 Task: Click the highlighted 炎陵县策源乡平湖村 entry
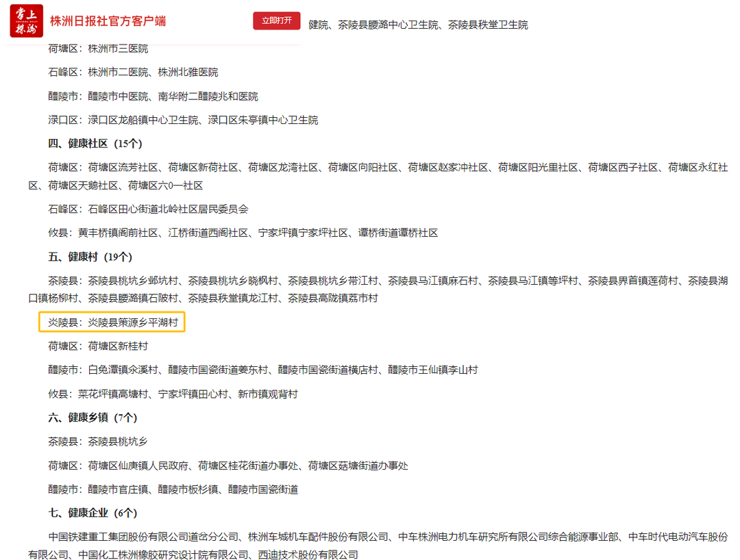(112, 322)
